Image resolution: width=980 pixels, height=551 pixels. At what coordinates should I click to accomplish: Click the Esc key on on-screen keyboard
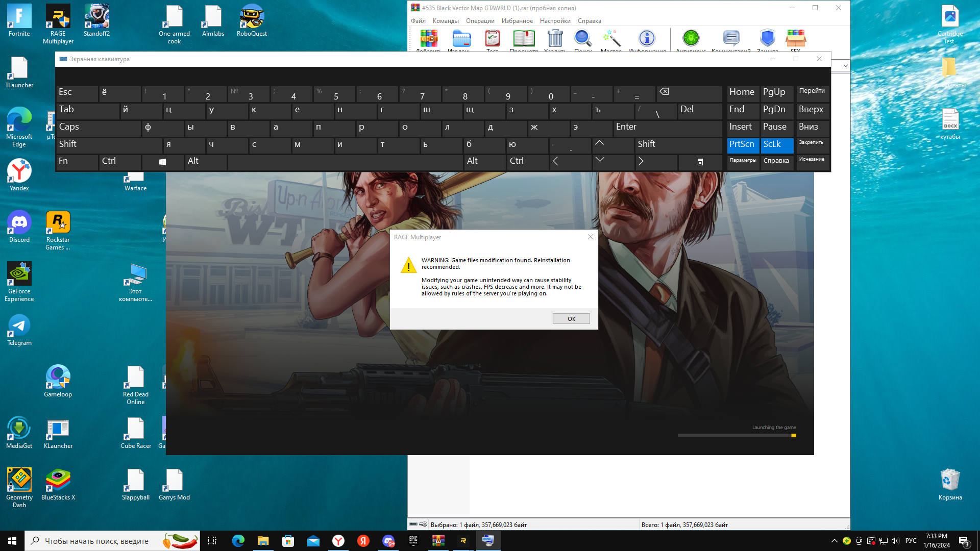pos(77,93)
